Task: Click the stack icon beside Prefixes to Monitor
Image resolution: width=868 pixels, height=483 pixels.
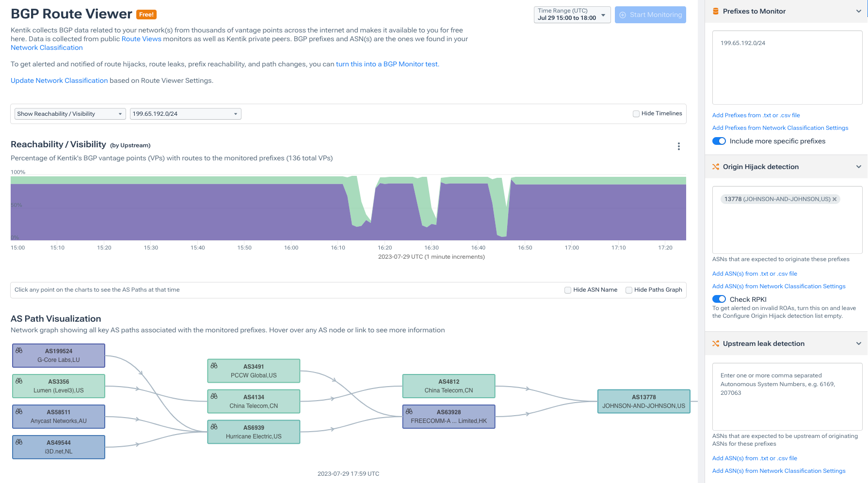Action: [x=716, y=11]
